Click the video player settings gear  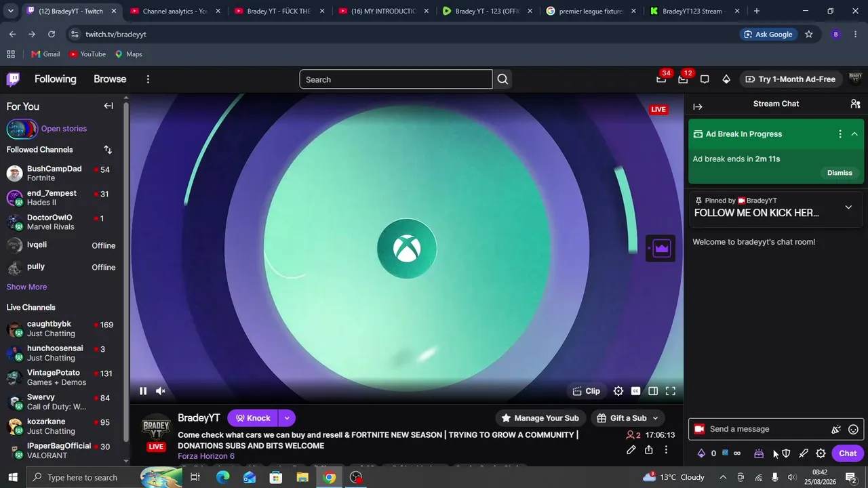618,391
